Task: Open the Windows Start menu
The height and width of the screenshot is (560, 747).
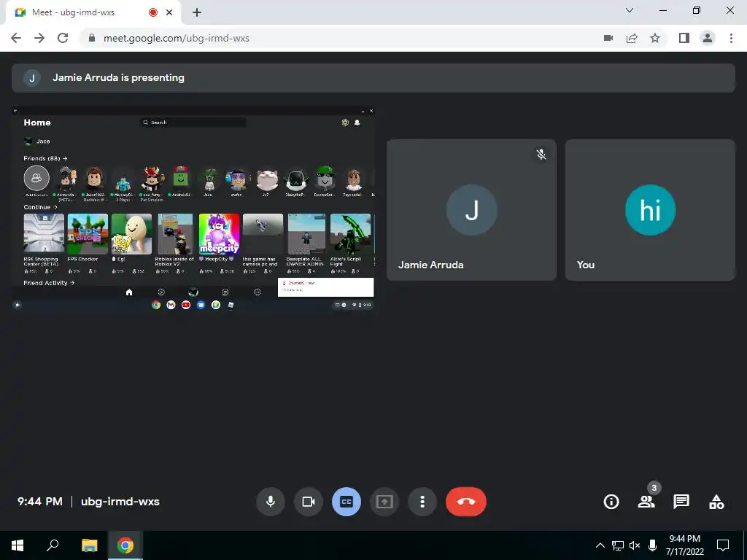Action: point(18,545)
